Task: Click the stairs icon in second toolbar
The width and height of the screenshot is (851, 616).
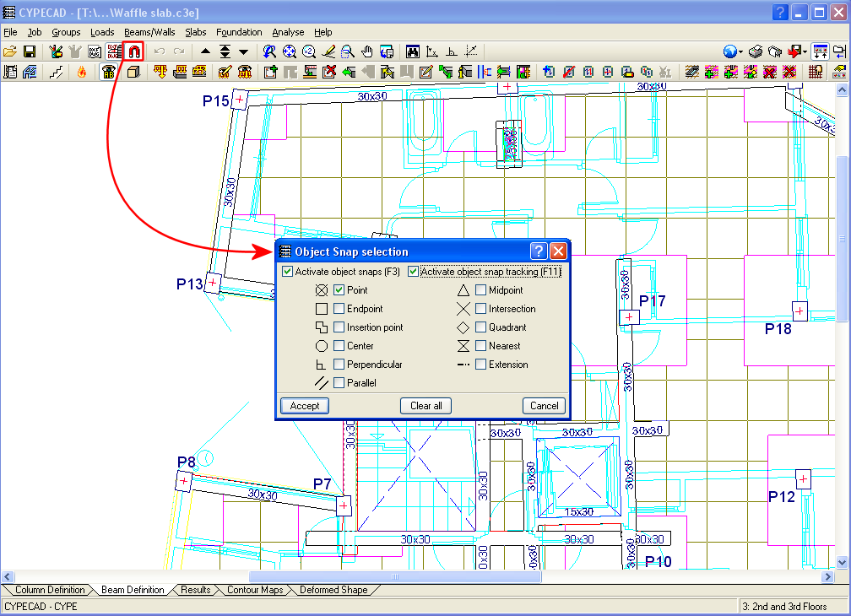Action: pyautogui.click(x=57, y=72)
